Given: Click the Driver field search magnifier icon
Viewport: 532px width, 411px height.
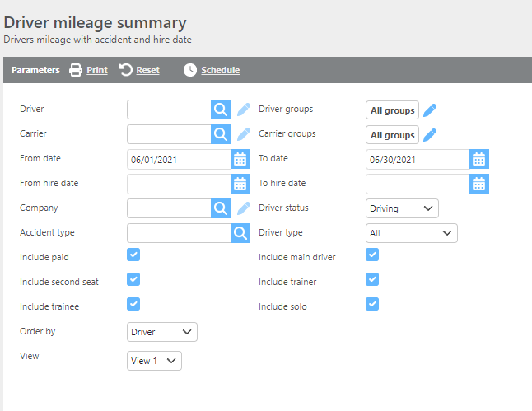Looking at the screenshot, I should click(221, 110).
